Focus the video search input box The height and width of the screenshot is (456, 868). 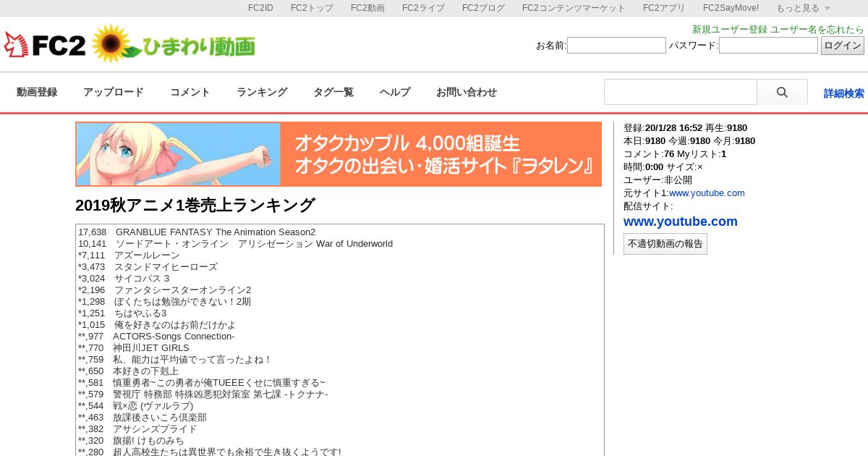coord(681,92)
